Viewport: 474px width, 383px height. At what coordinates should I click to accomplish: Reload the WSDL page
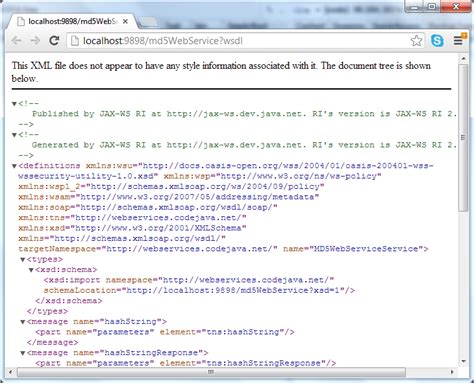(x=54, y=41)
